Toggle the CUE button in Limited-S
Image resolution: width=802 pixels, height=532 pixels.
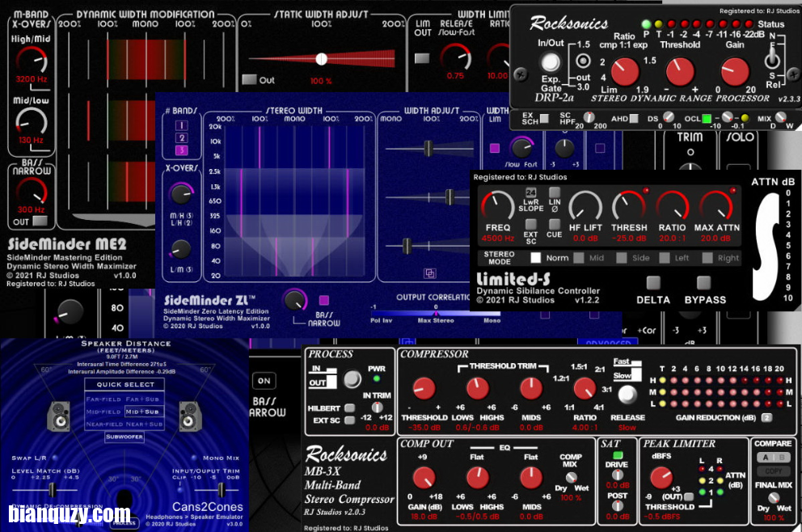click(555, 224)
